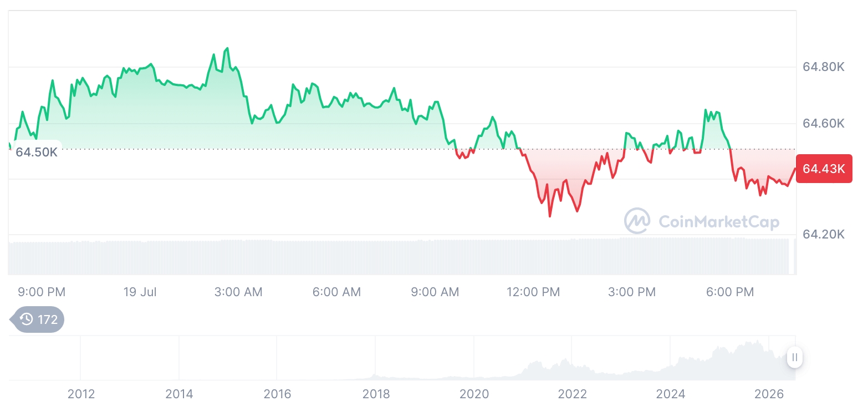This screenshot has width=868, height=406.
Task: Select 2024 on the overview timeline
Action: click(671, 394)
